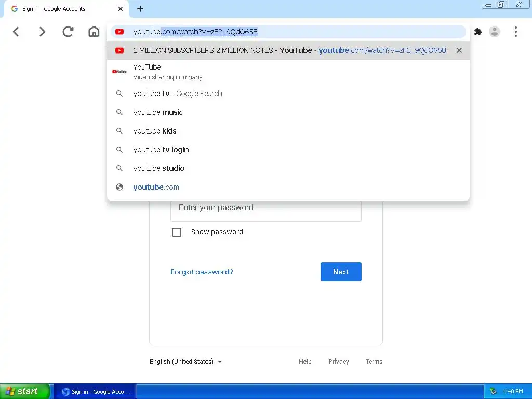Open the Terms link
Screen dimensions: 532x399
click(374, 362)
